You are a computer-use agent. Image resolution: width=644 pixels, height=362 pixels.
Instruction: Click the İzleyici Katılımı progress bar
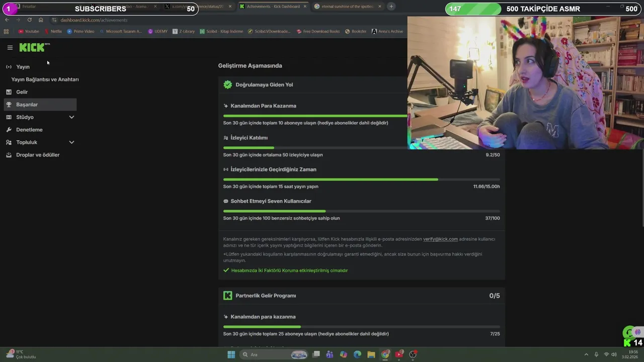(361, 148)
